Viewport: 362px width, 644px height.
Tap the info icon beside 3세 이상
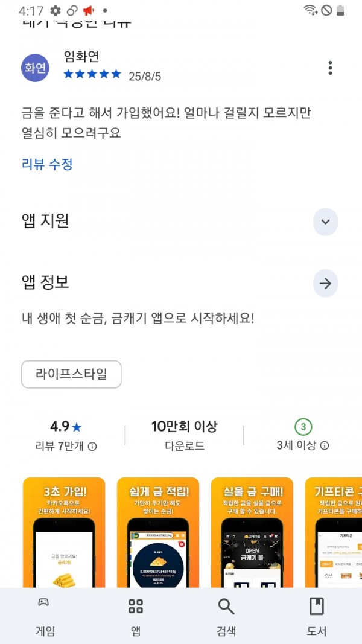[324, 445]
